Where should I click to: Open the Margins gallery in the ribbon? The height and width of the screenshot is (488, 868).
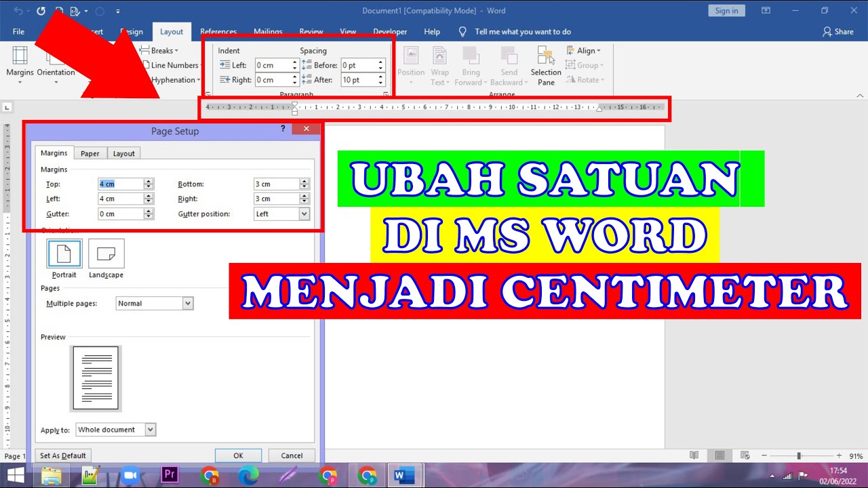tap(20, 66)
